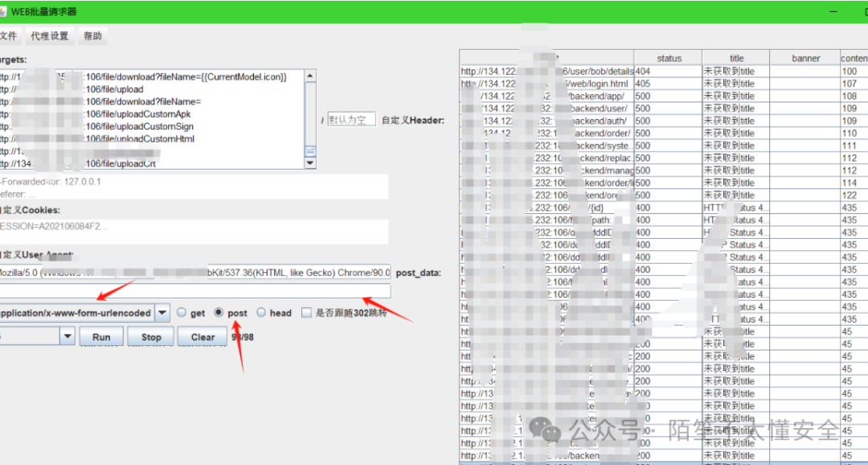The image size is (868, 465).
Task: Click the custom Header X-Forwarded-For area
Action: (194, 187)
